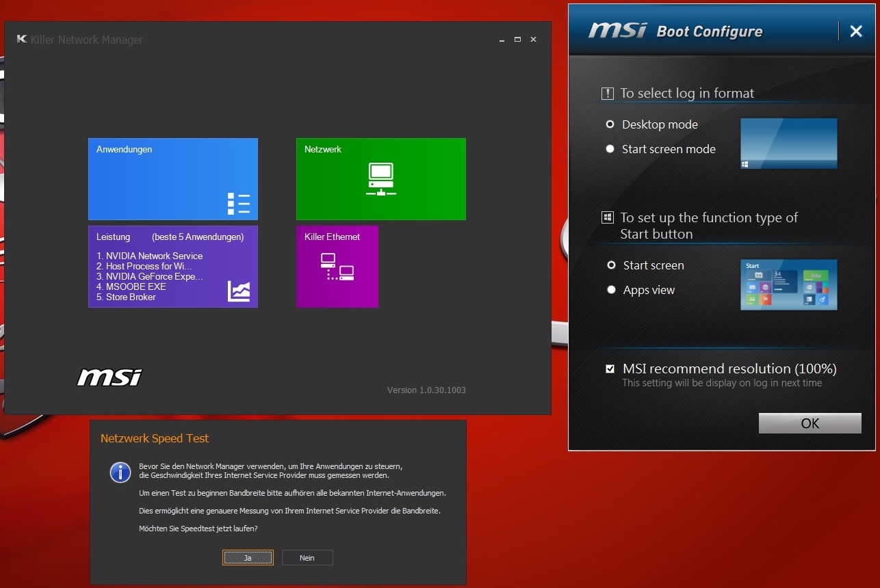
Task: Select Store Broker entry
Action: coord(126,297)
